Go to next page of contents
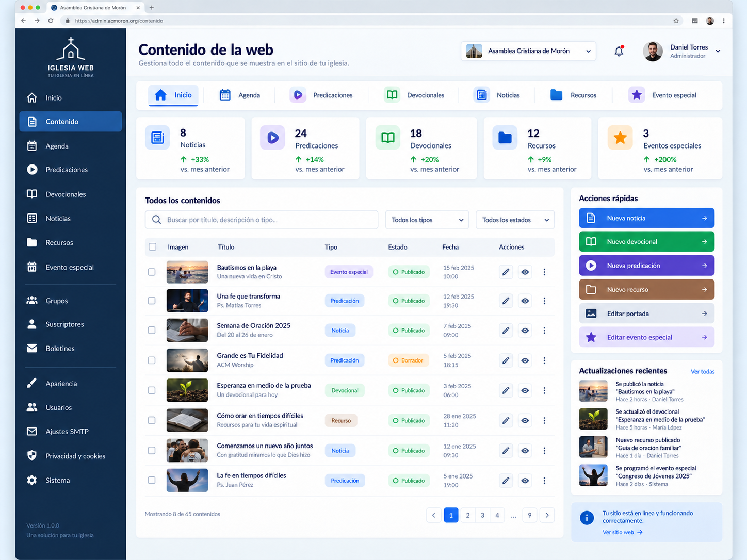Screen dimensions: 747x560 pyautogui.click(x=547, y=515)
